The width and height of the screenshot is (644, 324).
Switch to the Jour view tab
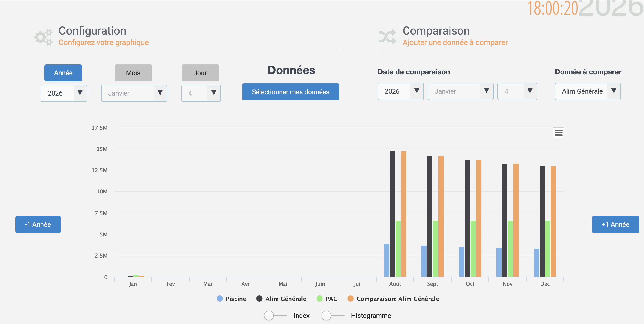coord(200,73)
